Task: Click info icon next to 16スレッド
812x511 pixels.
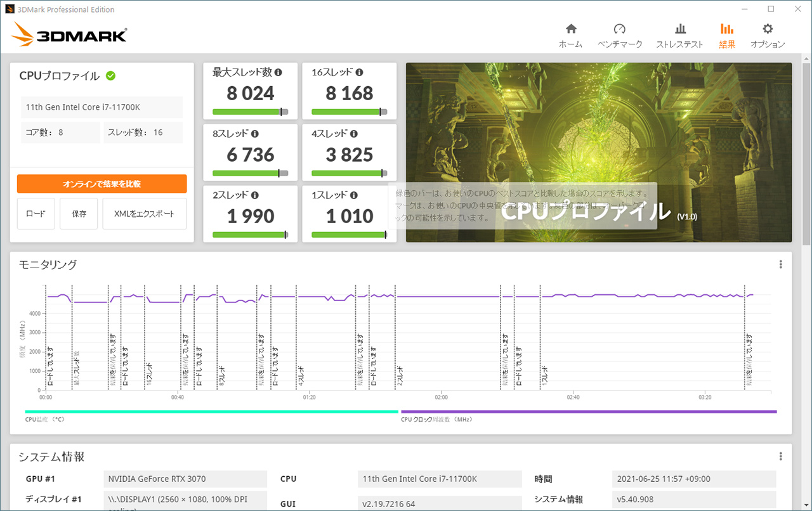Action: [x=359, y=72]
